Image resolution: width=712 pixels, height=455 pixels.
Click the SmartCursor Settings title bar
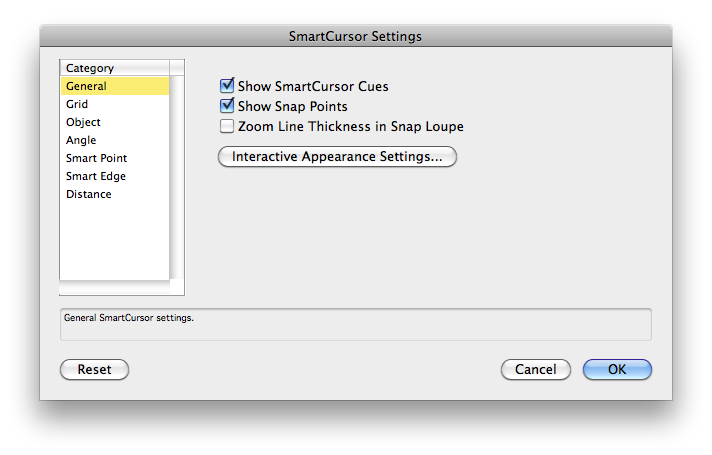click(355, 36)
